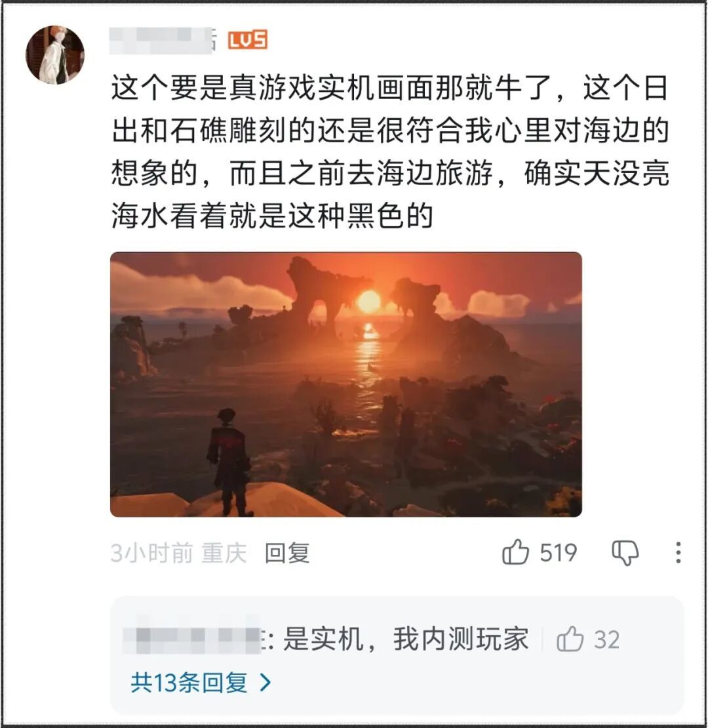Open the sunset game screenshot image
This screenshot has width=708, height=728.
[346, 384]
